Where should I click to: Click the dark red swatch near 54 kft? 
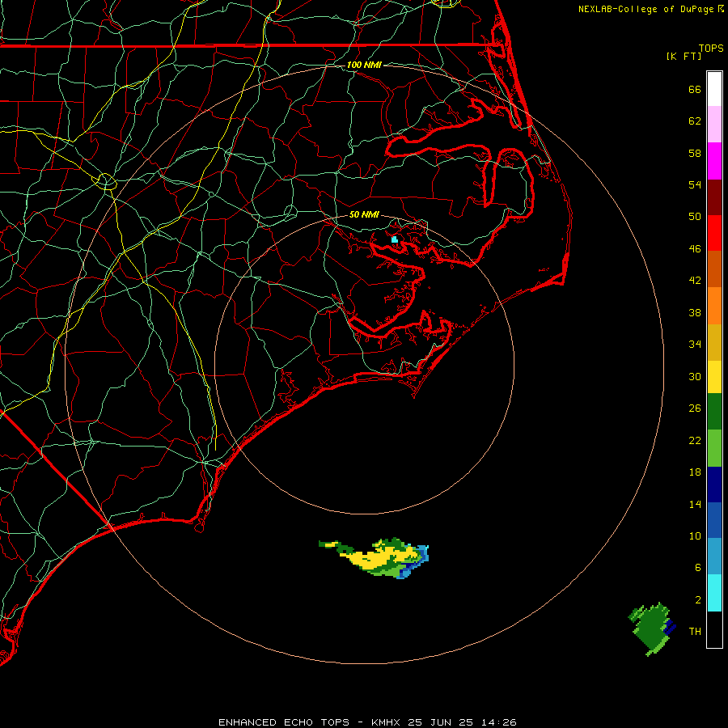(x=714, y=197)
